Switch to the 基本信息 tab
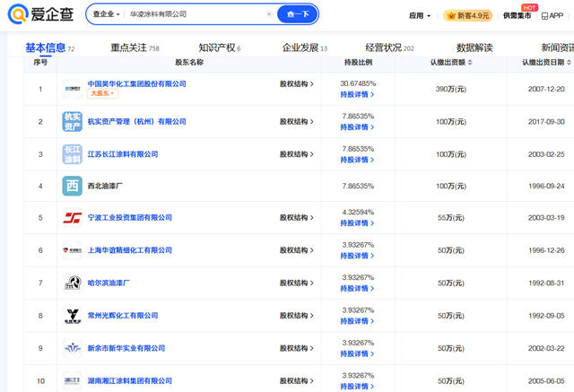The height and width of the screenshot is (392, 574). click(46, 48)
